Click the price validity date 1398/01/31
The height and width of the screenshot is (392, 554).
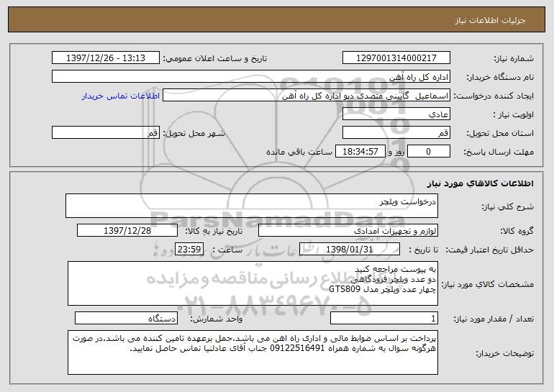(350, 250)
